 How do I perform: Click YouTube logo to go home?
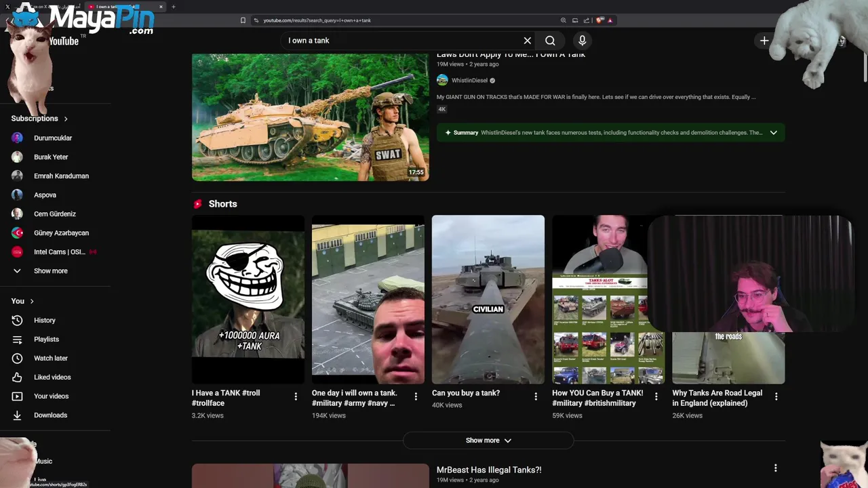click(63, 41)
